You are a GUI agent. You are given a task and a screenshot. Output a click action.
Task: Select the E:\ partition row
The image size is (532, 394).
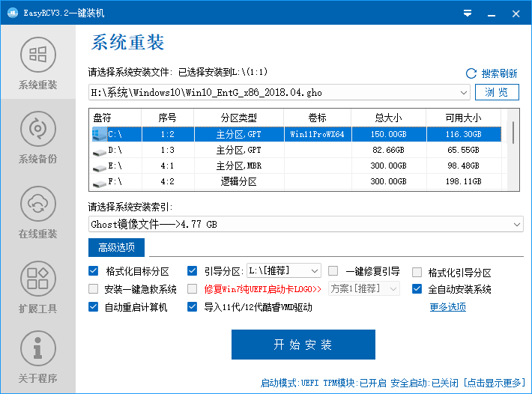(294, 166)
